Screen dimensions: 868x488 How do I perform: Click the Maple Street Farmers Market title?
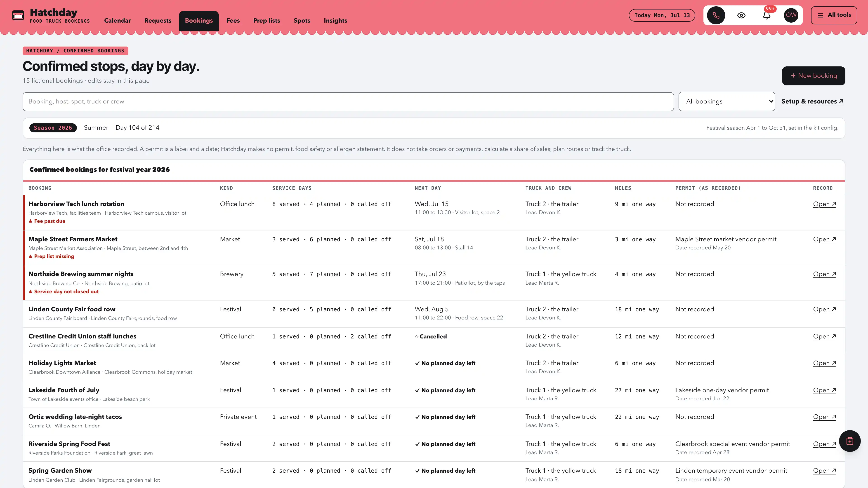pyautogui.click(x=73, y=239)
